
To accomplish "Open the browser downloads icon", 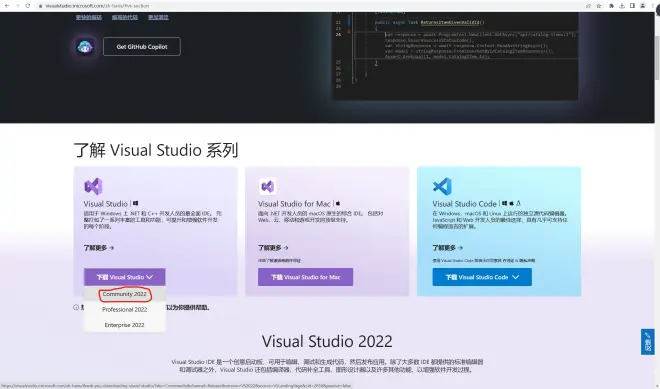I will (622, 6).
